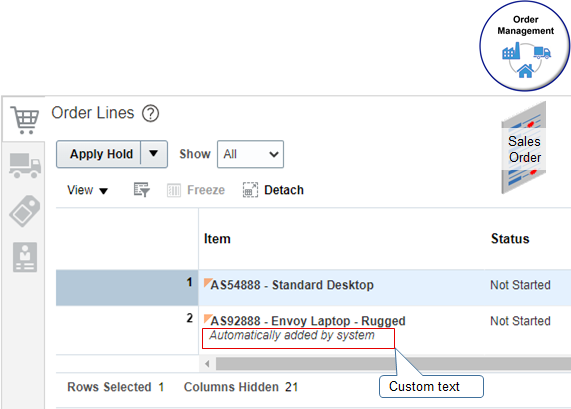The image size is (571, 409).
Task: Open the Show filter dropdown
Action: [x=251, y=154]
